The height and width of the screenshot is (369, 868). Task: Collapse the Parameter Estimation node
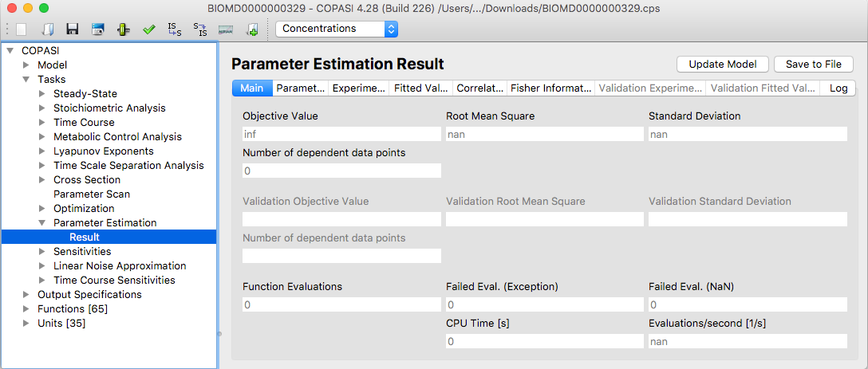(x=41, y=223)
